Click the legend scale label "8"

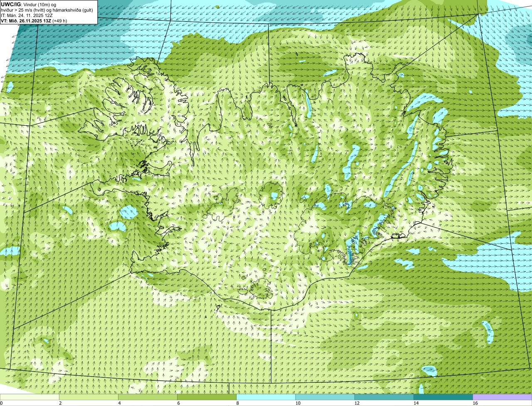(x=237, y=403)
